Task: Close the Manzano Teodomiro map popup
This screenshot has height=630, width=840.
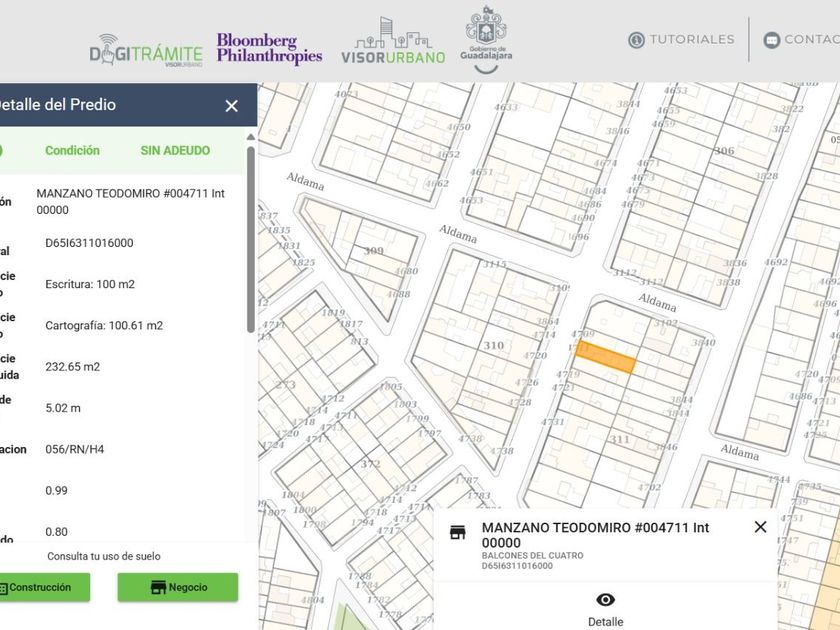Action: tap(760, 527)
